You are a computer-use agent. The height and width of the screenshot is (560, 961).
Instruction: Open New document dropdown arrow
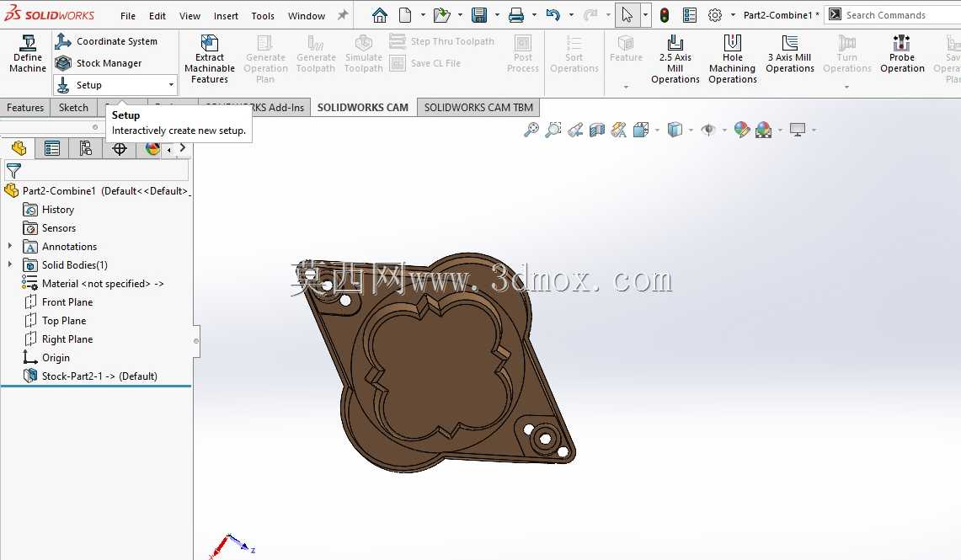(423, 15)
